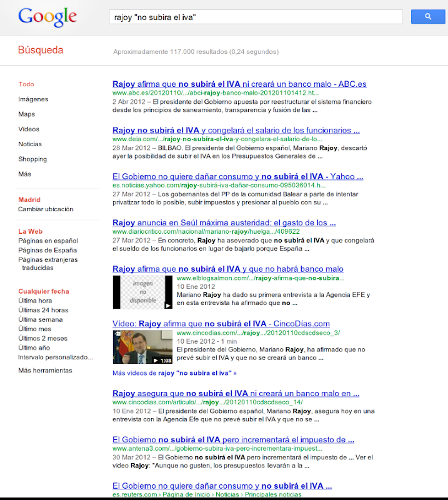
Task: Open the antena3.com Gobierno IVA result
Action: (x=234, y=440)
